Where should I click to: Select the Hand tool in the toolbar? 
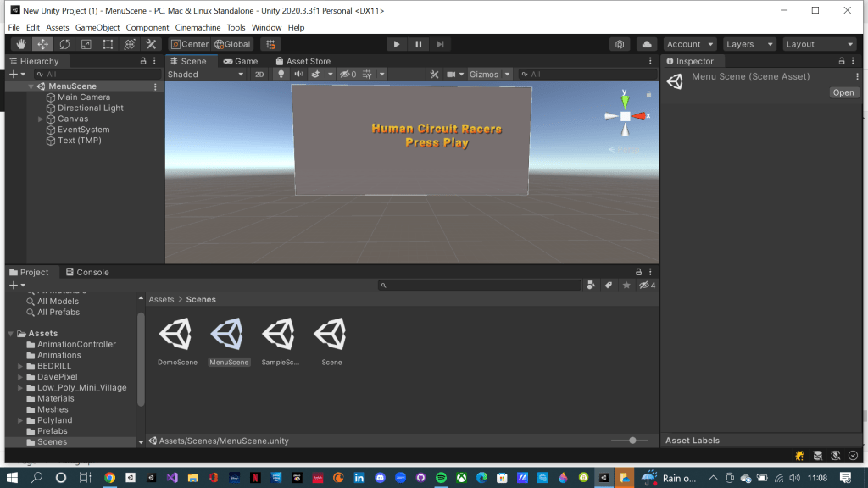click(x=20, y=44)
